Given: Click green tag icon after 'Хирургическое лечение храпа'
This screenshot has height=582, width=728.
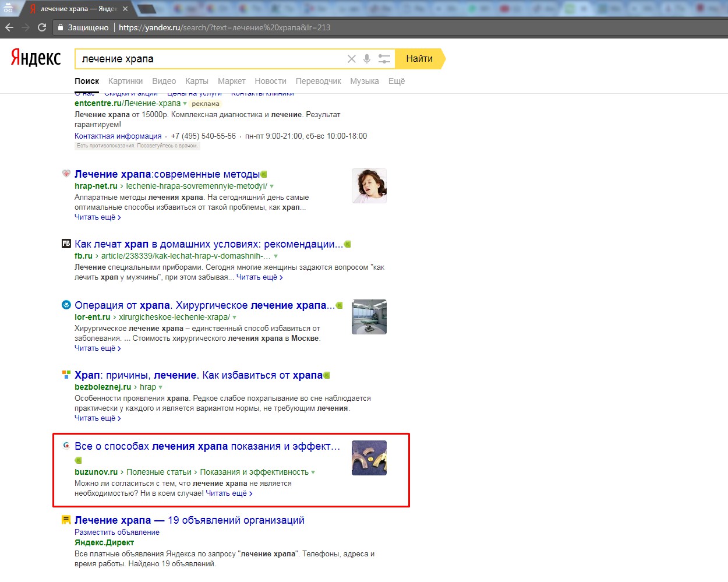Looking at the screenshot, I should click(339, 305).
